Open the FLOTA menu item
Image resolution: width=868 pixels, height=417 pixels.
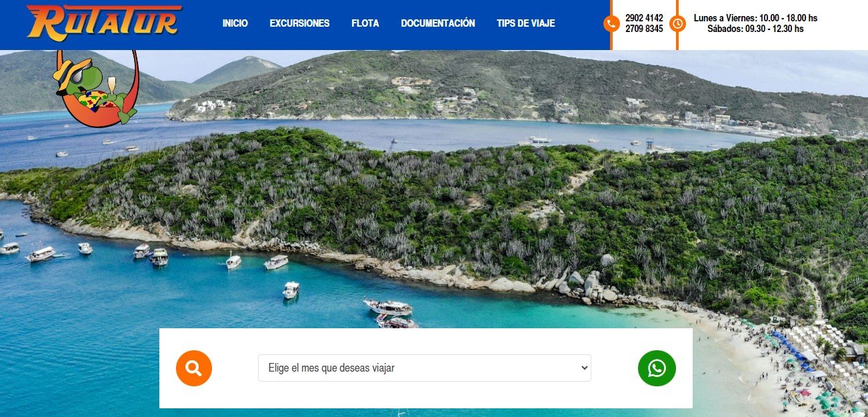pos(365,23)
